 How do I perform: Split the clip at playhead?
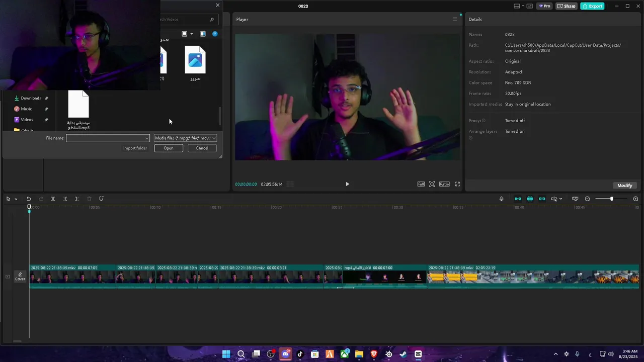[x=53, y=199]
